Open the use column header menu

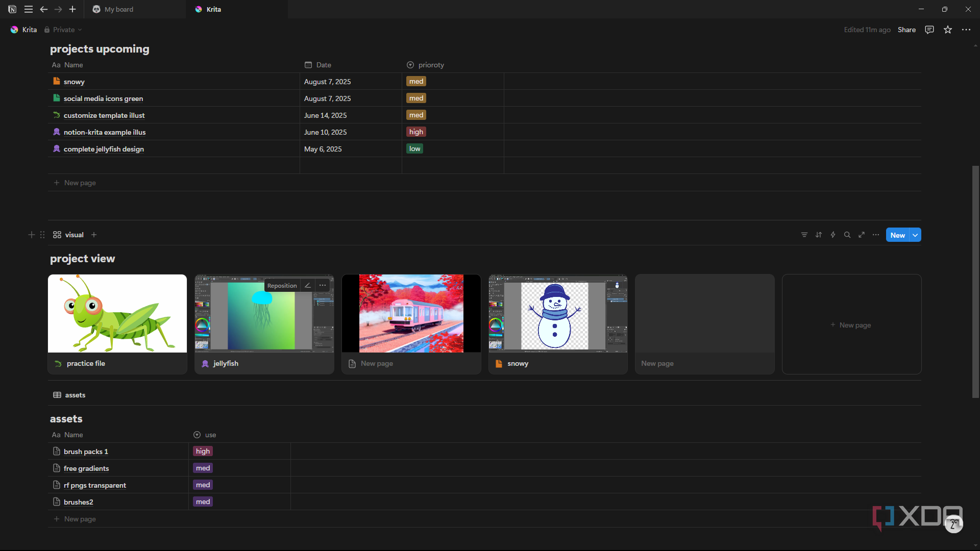tap(205, 435)
